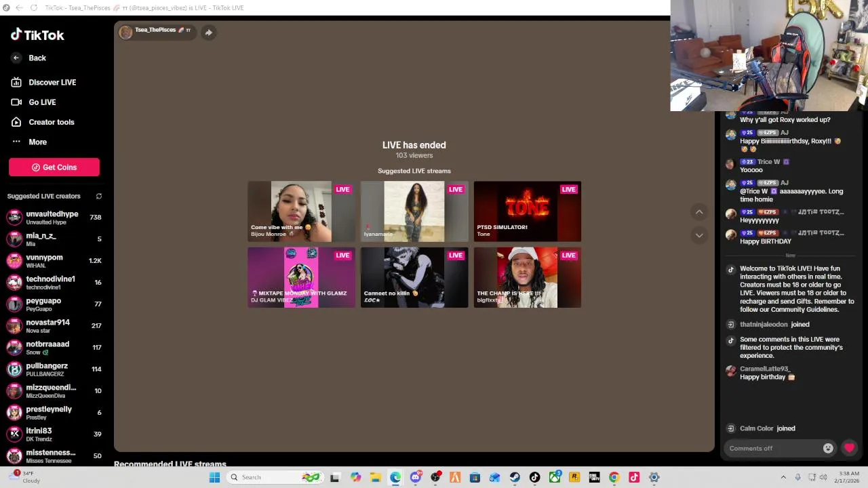
Task: Open THE CHAMP IS HERE live
Action: [528, 277]
